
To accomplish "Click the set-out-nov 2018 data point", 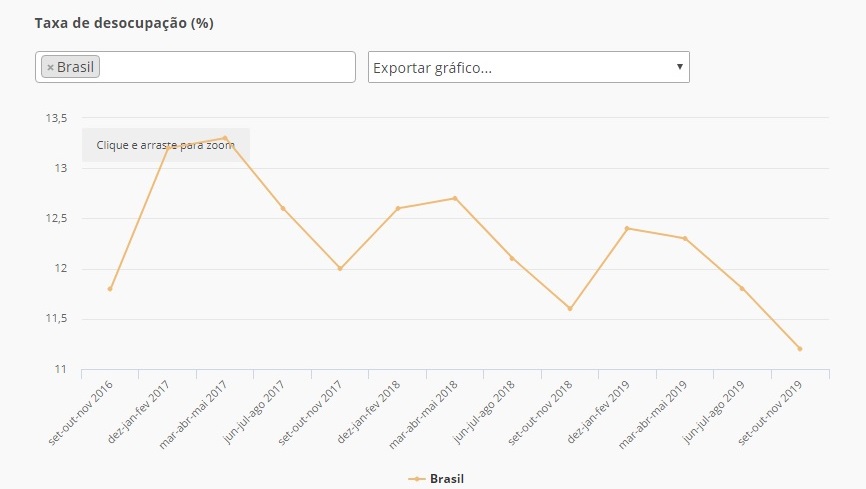I will [x=570, y=308].
